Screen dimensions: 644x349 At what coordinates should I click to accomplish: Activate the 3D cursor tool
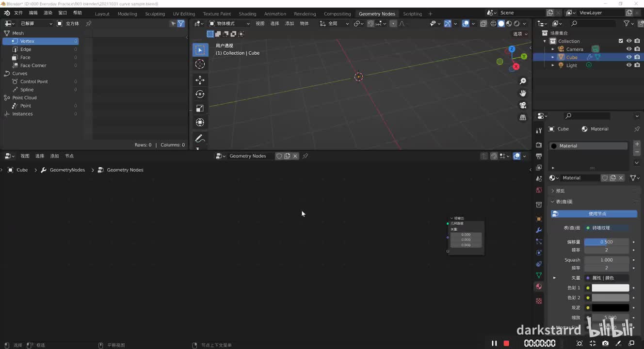pos(200,64)
